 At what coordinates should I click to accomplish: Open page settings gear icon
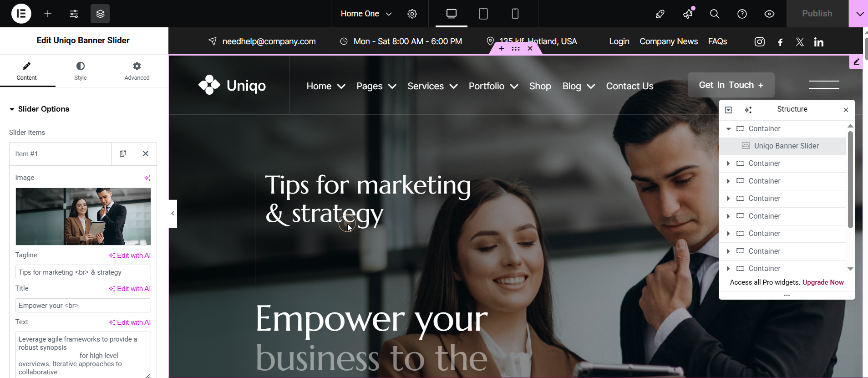point(412,14)
